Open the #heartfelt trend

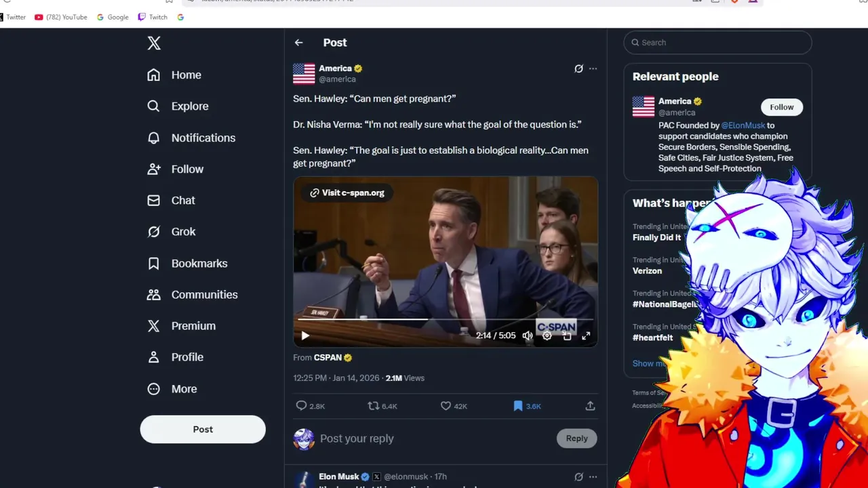pyautogui.click(x=652, y=338)
